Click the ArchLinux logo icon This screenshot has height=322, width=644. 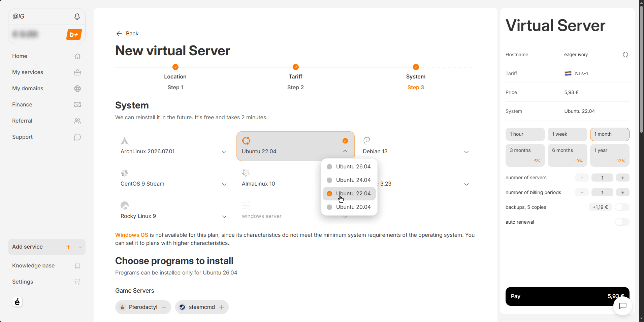(125, 141)
